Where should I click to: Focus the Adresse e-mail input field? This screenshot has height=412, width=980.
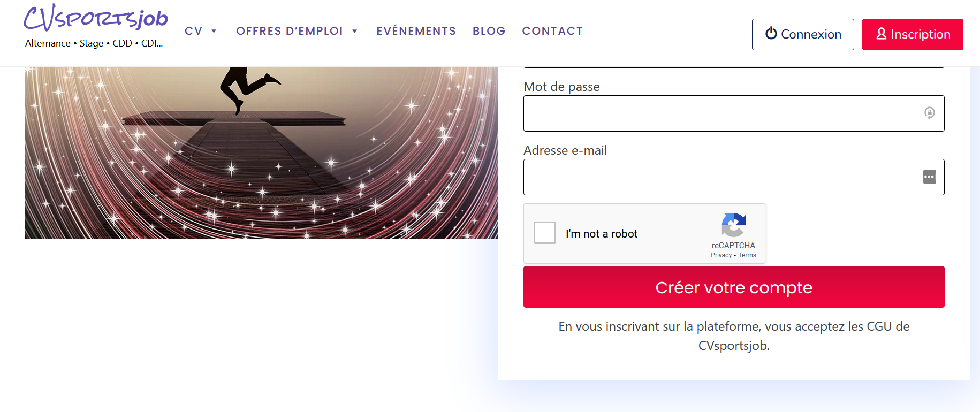(734, 177)
